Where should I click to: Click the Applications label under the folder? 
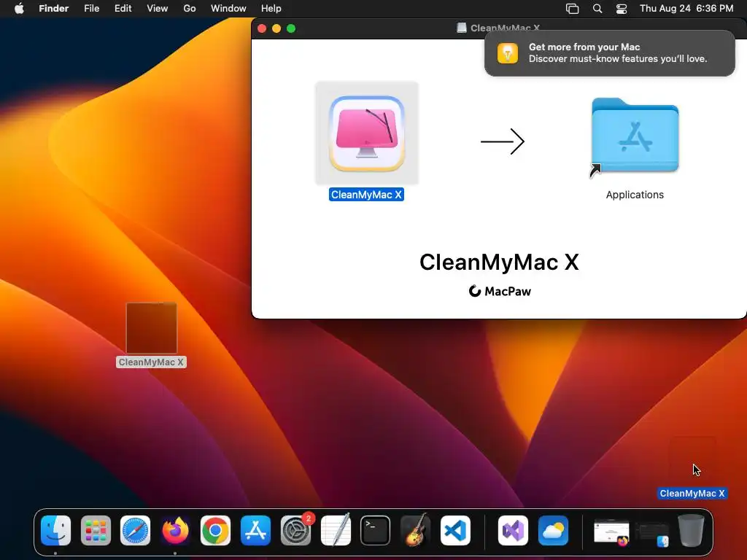635,195
